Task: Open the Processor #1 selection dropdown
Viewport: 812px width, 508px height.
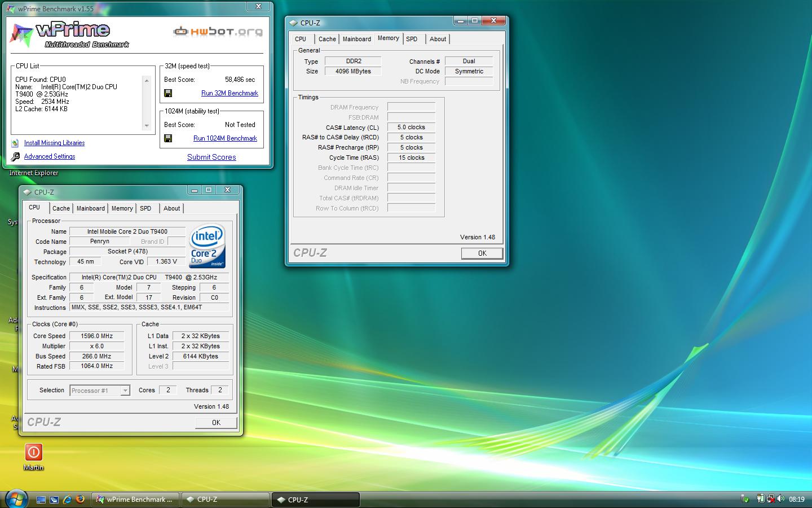Action: click(125, 391)
